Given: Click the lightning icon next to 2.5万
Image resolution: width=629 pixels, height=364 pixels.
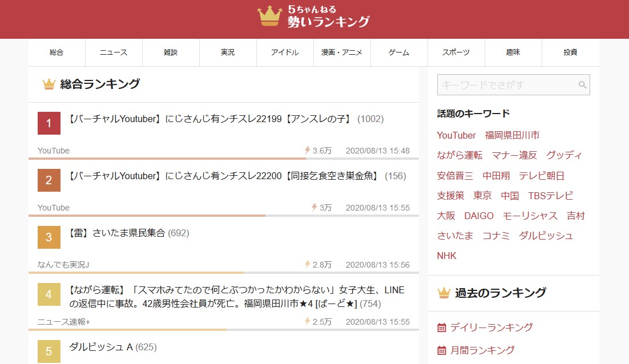Looking at the screenshot, I should click(307, 322).
